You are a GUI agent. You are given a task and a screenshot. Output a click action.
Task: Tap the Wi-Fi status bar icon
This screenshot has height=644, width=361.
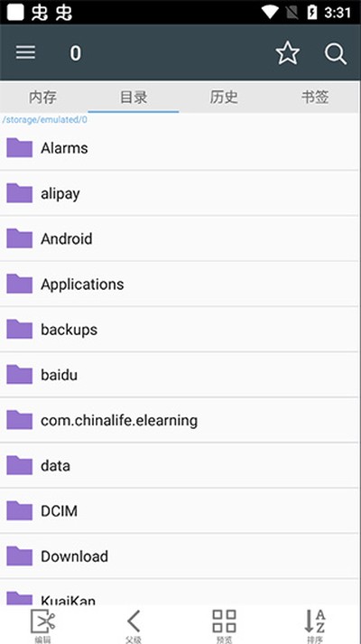tap(270, 13)
